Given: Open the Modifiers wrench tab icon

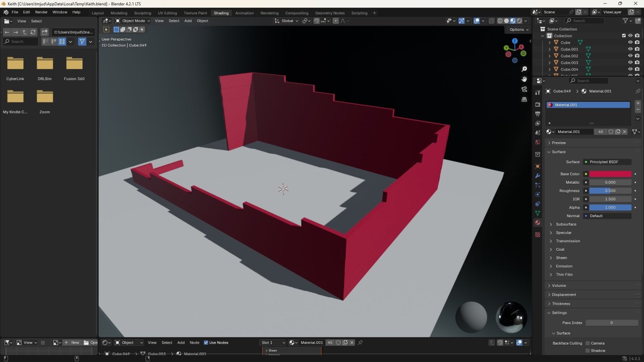Looking at the screenshot, I should [538, 176].
